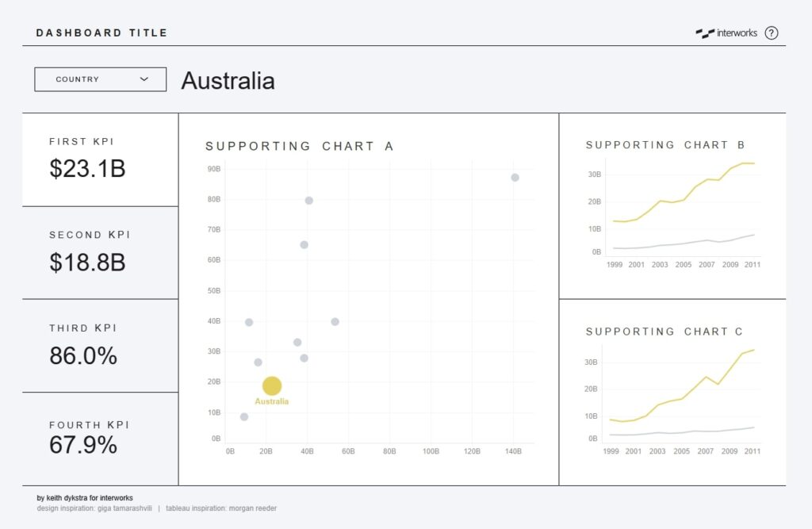Viewport: 812px width, 529px height.
Task: Click the gray line in Supporting Chart C
Action: pos(698,431)
